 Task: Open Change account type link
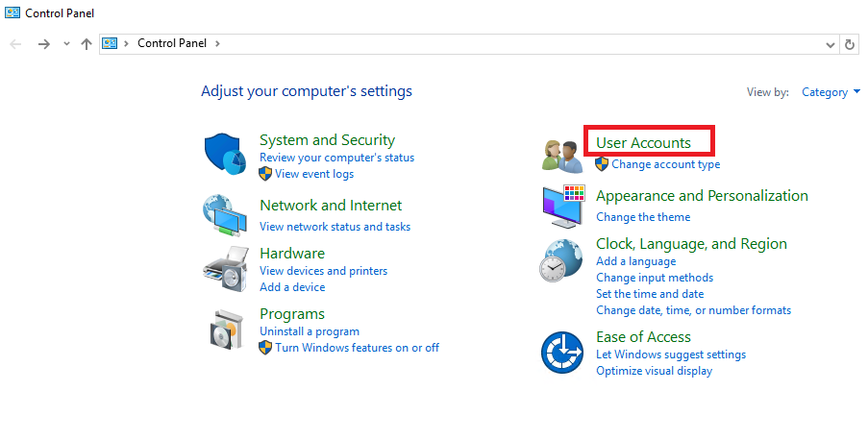665,164
